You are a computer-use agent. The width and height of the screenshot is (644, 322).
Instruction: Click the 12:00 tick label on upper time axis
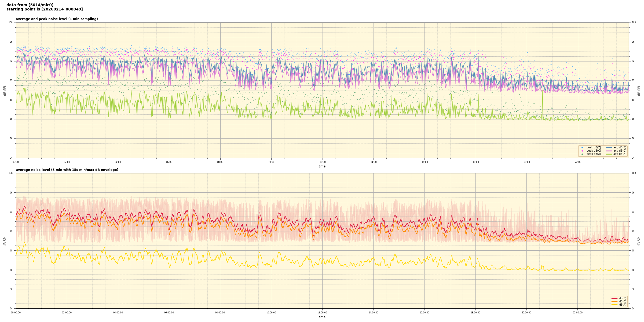[x=322, y=162]
